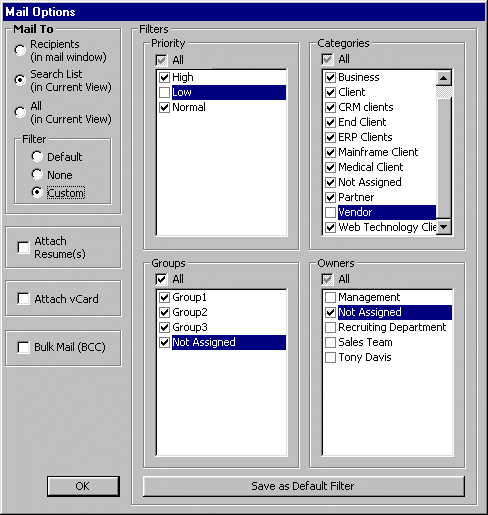This screenshot has width=488, height=515.
Task: Uncheck the High priority checkbox
Action: click(x=164, y=77)
